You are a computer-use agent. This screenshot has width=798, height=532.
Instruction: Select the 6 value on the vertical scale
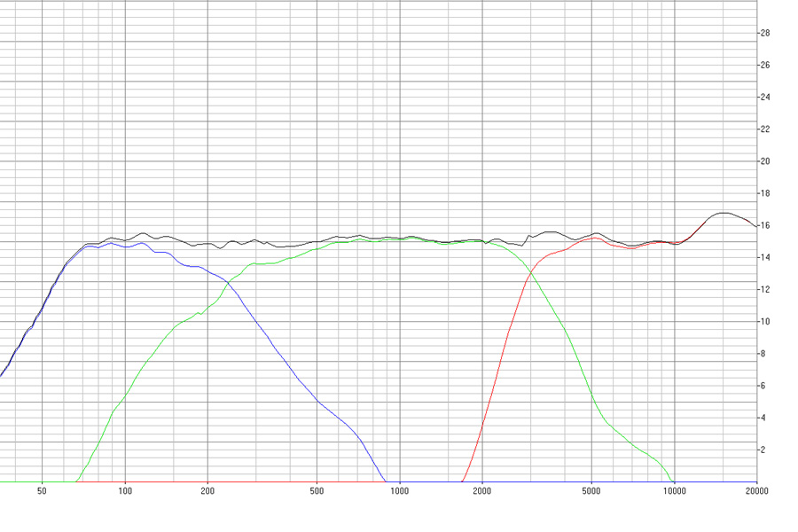click(x=763, y=386)
